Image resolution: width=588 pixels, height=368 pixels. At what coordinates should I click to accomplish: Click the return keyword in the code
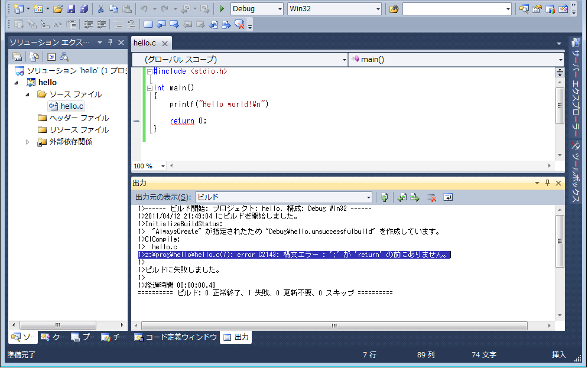pos(182,121)
